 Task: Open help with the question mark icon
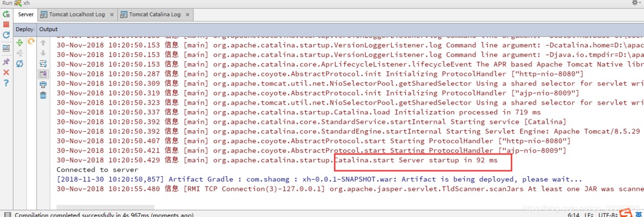(x=6, y=82)
